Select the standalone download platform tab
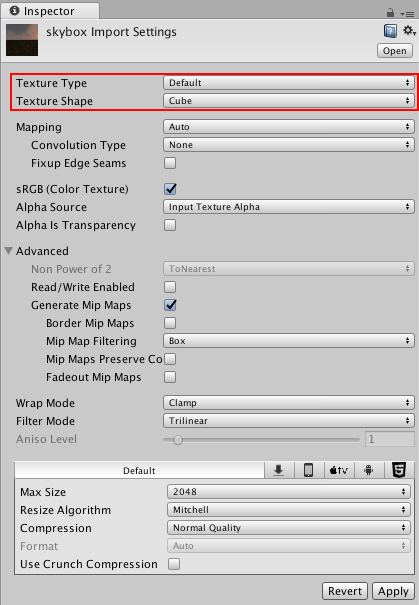The image size is (419, 605). [x=279, y=470]
